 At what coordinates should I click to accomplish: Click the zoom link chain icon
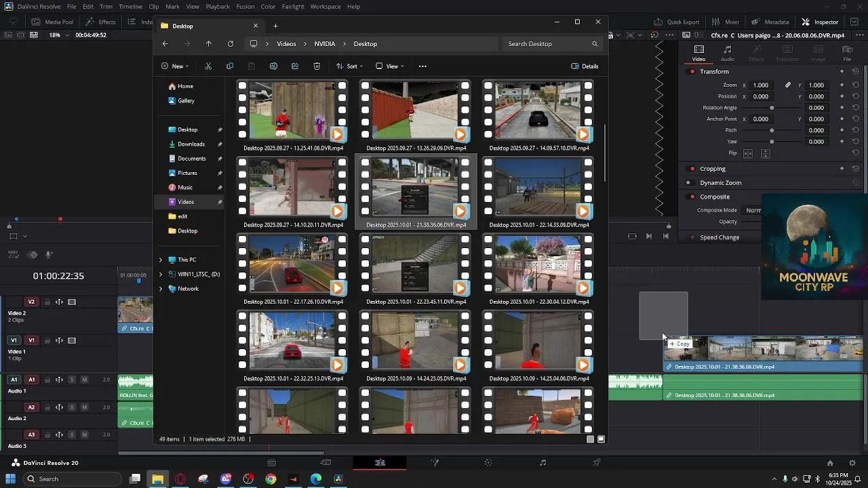point(788,85)
